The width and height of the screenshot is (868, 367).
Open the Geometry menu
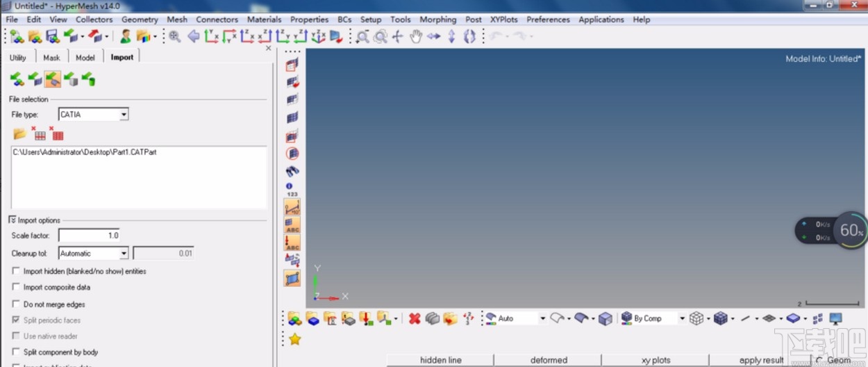click(x=140, y=19)
